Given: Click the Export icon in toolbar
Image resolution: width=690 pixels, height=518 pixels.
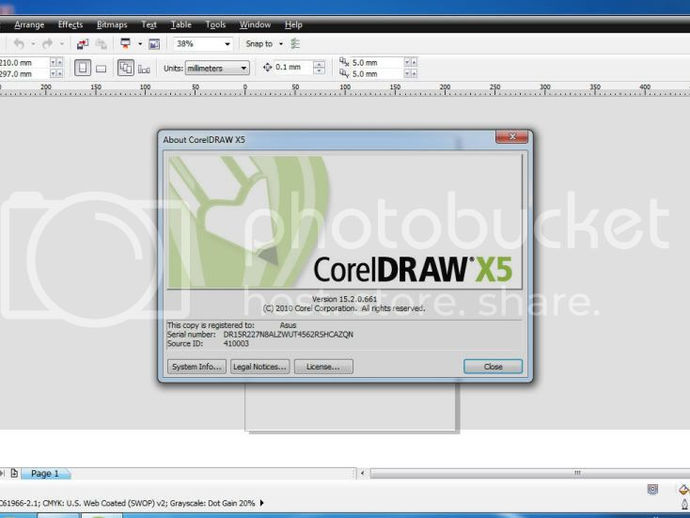Looking at the screenshot, I should point(102,44).
